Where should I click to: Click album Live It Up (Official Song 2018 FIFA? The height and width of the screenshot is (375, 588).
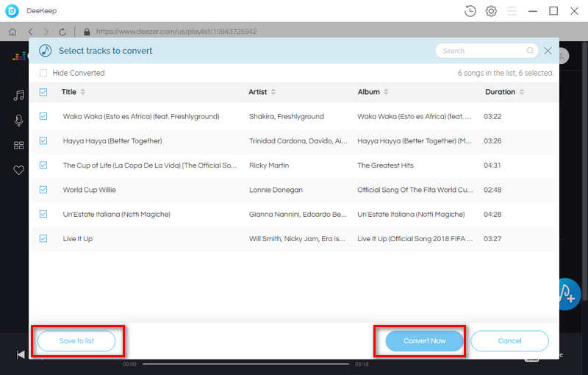415,239
